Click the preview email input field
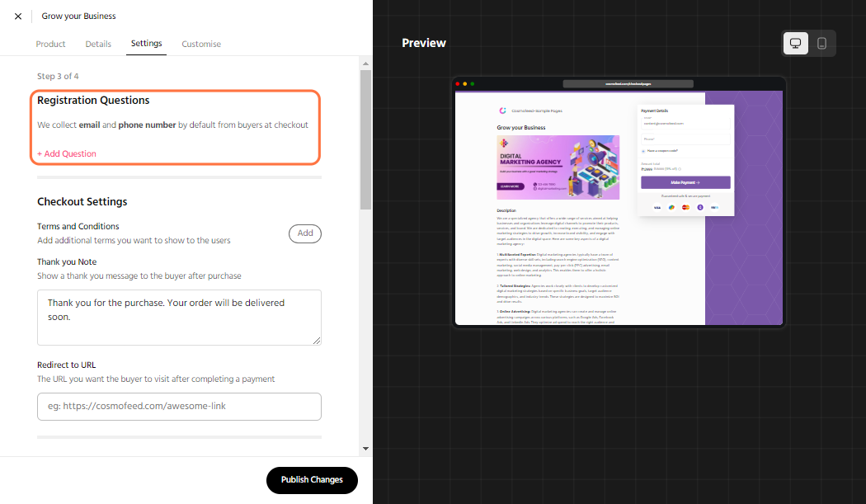 (685, 123)
